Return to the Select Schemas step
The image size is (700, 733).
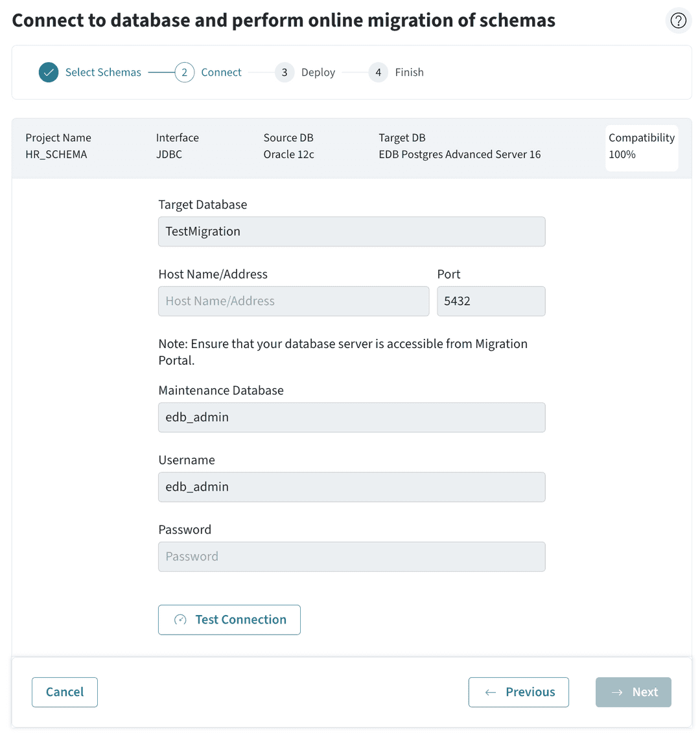(102, 72)
